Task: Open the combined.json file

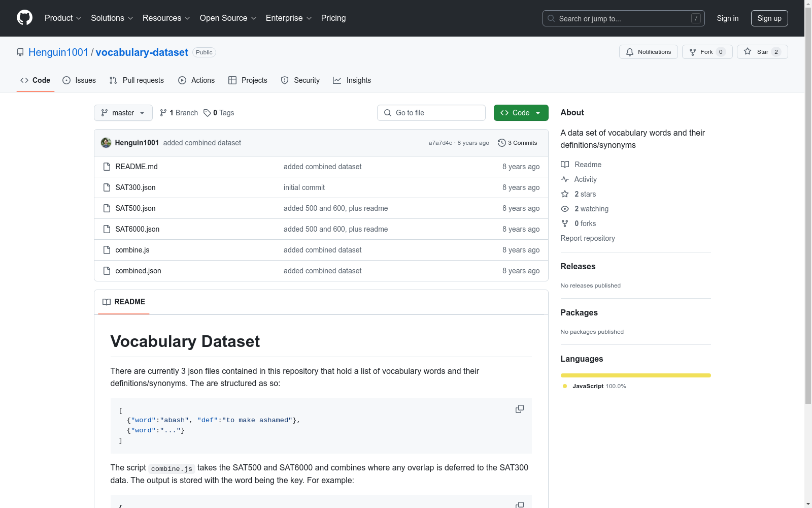Action: [x=138, y=271]
